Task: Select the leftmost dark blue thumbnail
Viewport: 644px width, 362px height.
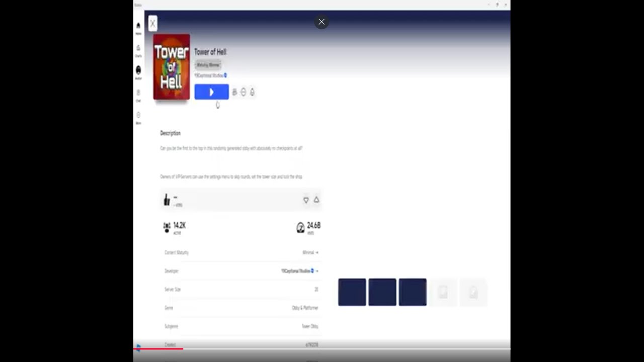Action: 352,292
